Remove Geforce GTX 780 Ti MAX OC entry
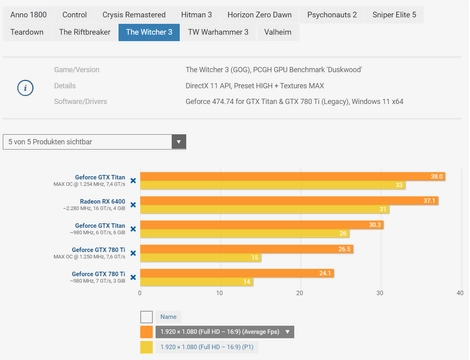This screenshot has width=470, height=360. pos(133,253)
